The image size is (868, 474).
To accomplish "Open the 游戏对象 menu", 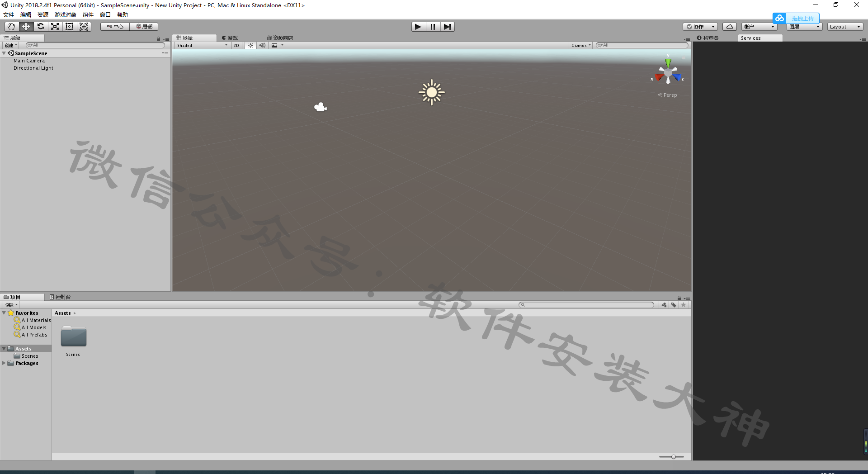I will coord(66,14).
